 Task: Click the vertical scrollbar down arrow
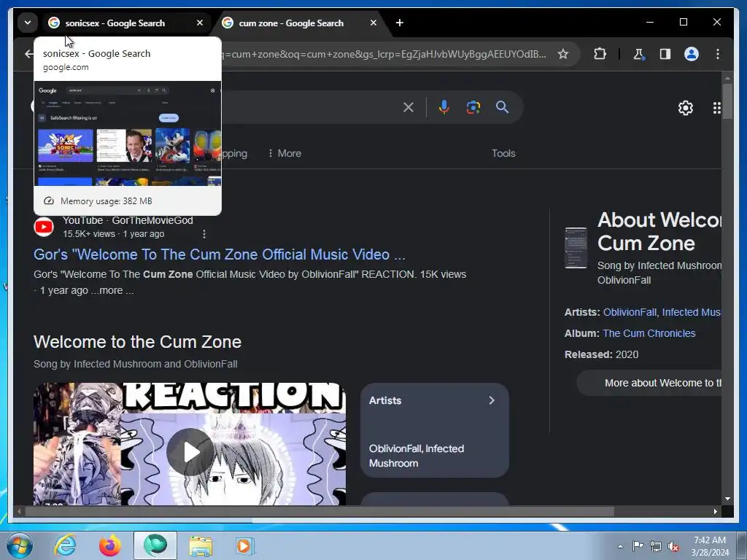pos(727,499)
